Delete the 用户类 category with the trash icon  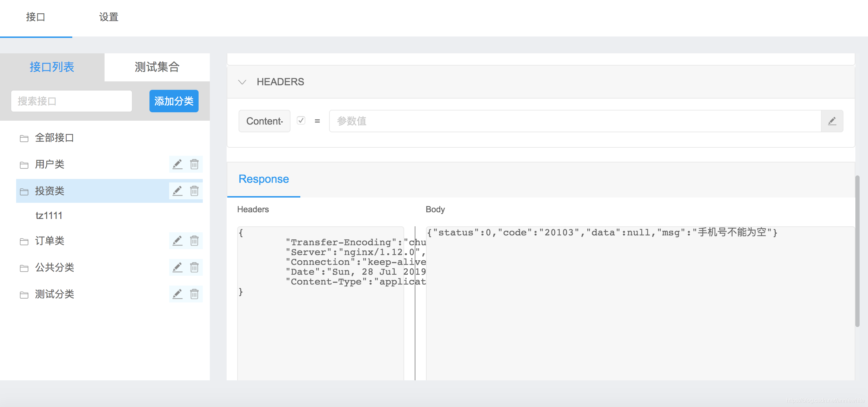194,164
